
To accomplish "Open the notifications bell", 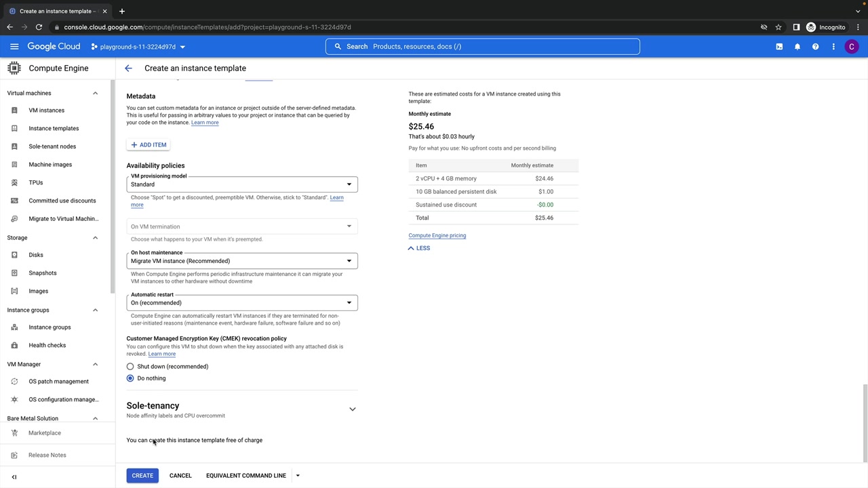I will [797, 47].
